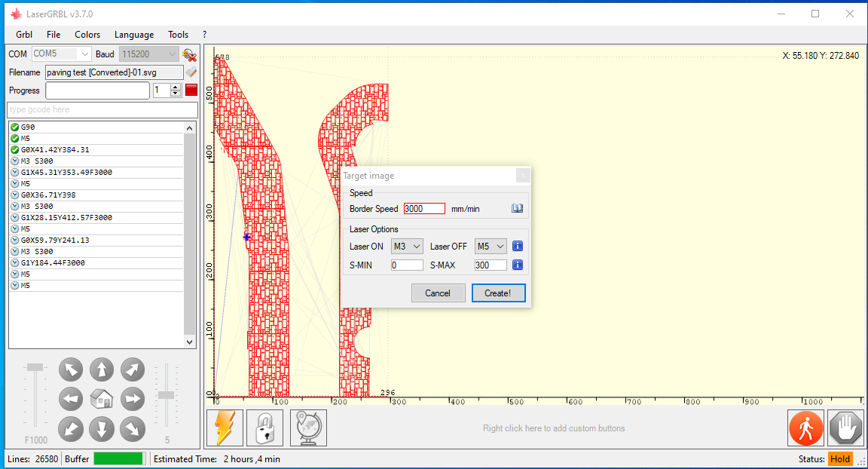Screen dimensions: 868x469
Task: Click the red stop button next to Progress
Action: pyautogui.click(x=191, y=90)
